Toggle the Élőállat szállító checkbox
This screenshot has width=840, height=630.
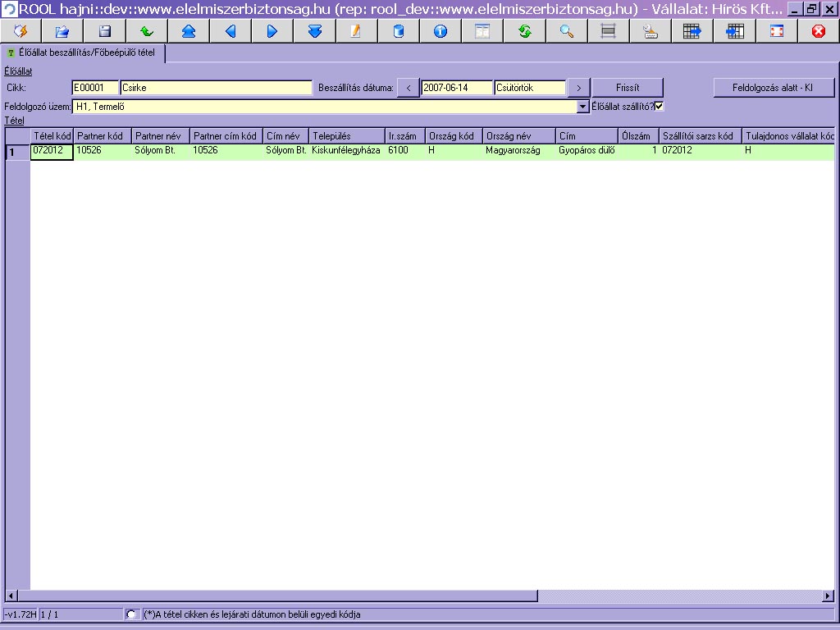tap(659, 106)
